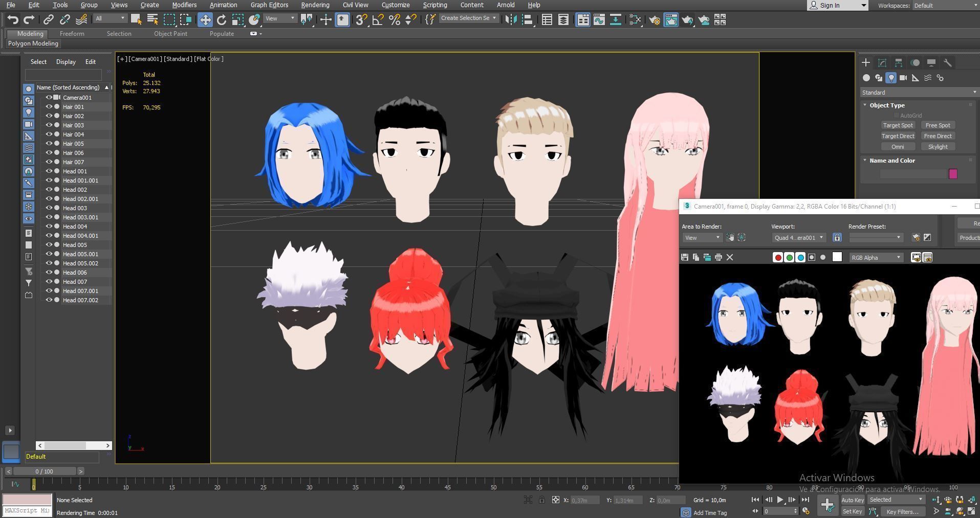The height and width of the screenshot is (518, 980).
Task: Enable the green channel in render window
Action: pyautogui.click(x=789, y=257)
